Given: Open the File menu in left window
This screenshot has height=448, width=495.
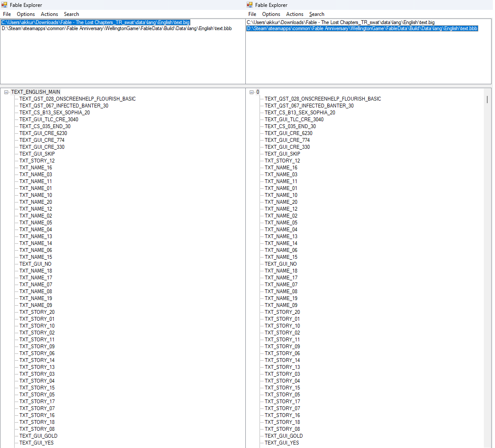Looking at the screenshot, I should tap(7, 14).
